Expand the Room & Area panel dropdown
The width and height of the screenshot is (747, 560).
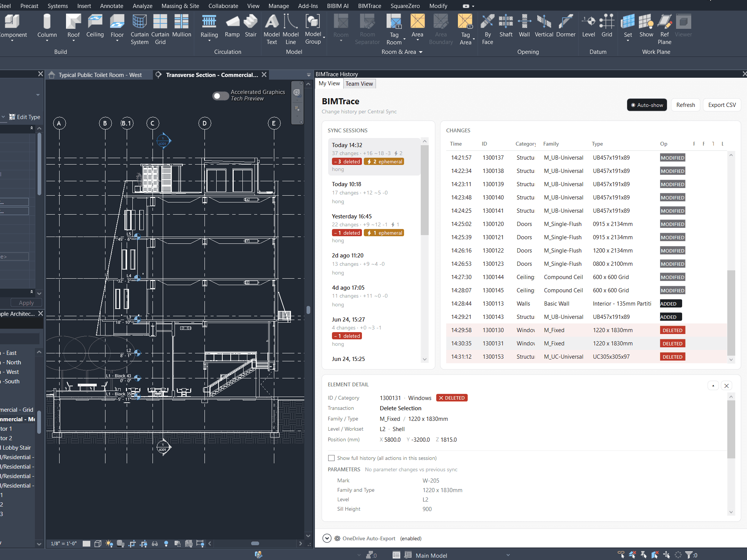pos(421,52)
